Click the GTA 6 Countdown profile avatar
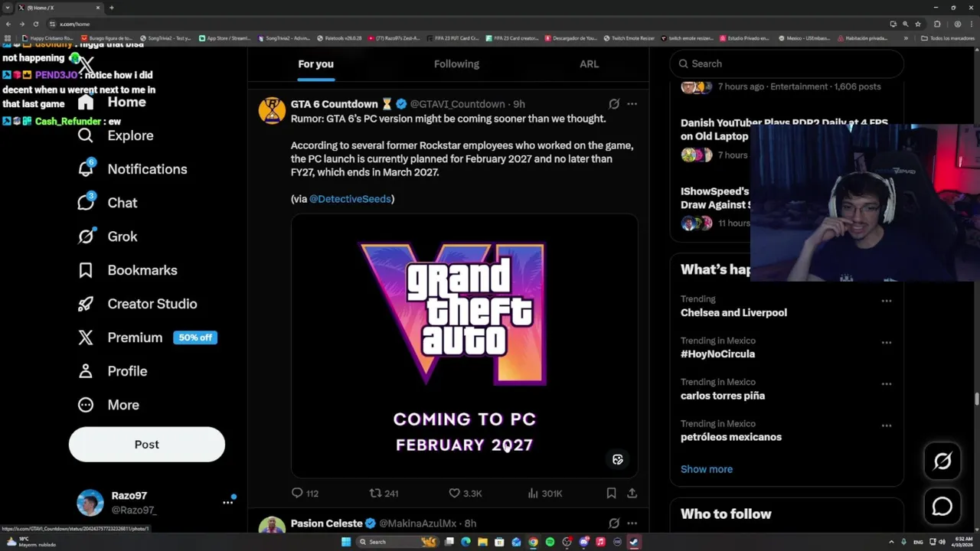This screenshot has width=980, height=551. 272,110
